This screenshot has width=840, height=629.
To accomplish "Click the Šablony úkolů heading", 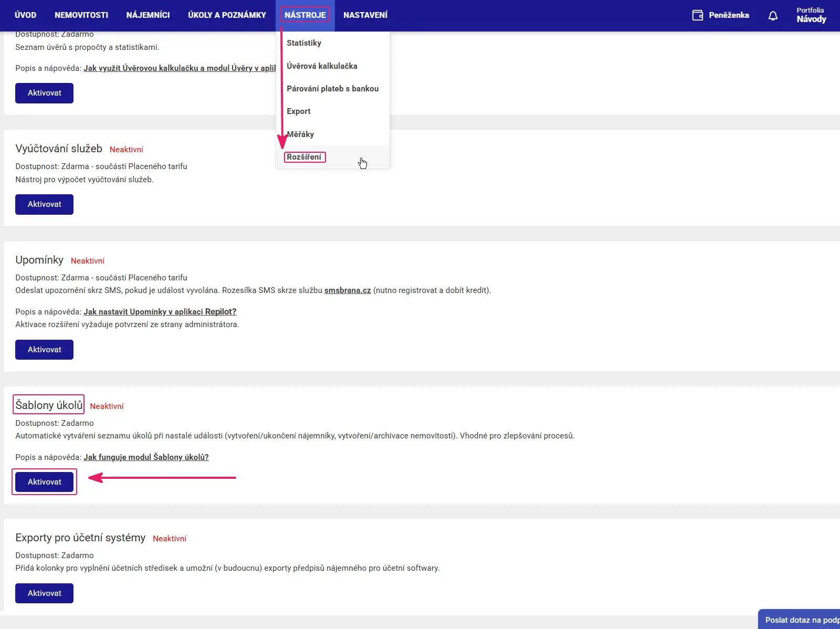I will (49, 405).
